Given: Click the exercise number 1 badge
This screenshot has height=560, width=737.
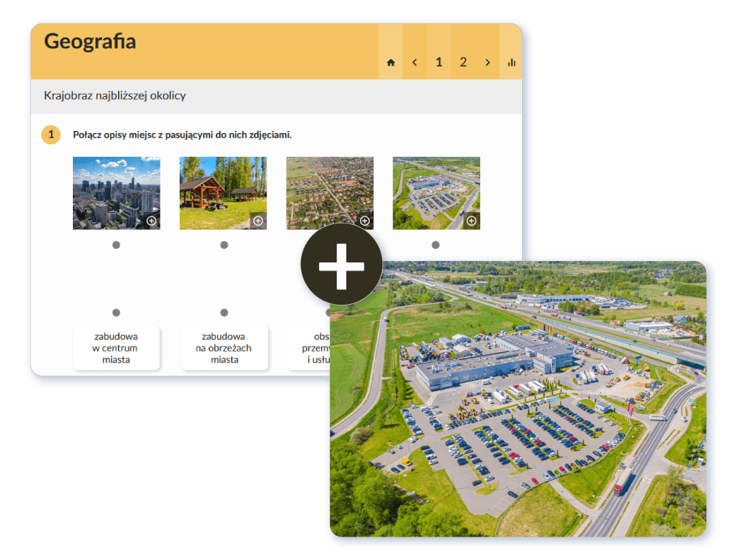Looking at the screenshot, I should click(51, 134).
